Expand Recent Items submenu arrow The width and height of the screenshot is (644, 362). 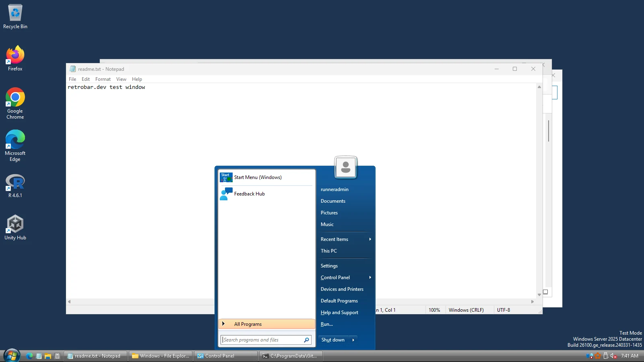pyautogui.click(x=370, y=239)
